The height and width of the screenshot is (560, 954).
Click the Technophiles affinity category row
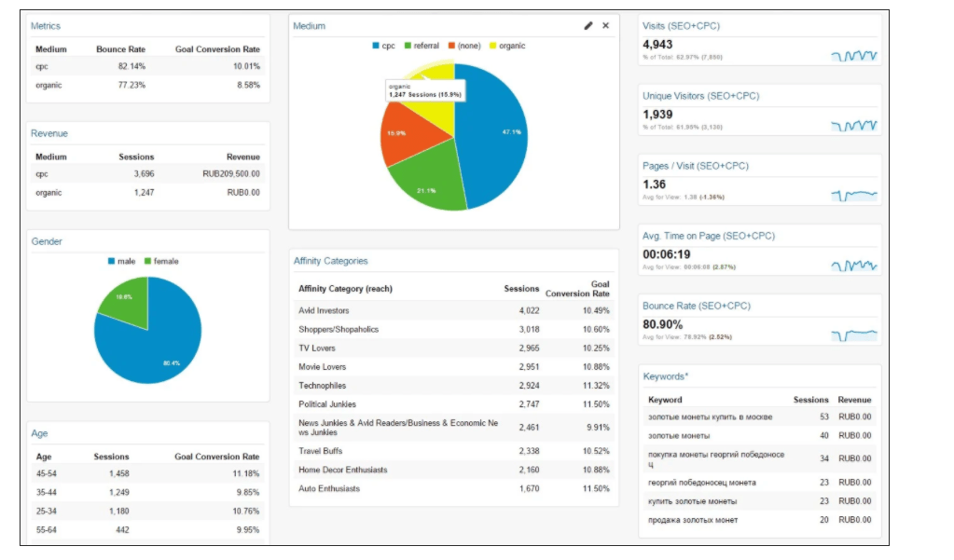click(322, 386)
